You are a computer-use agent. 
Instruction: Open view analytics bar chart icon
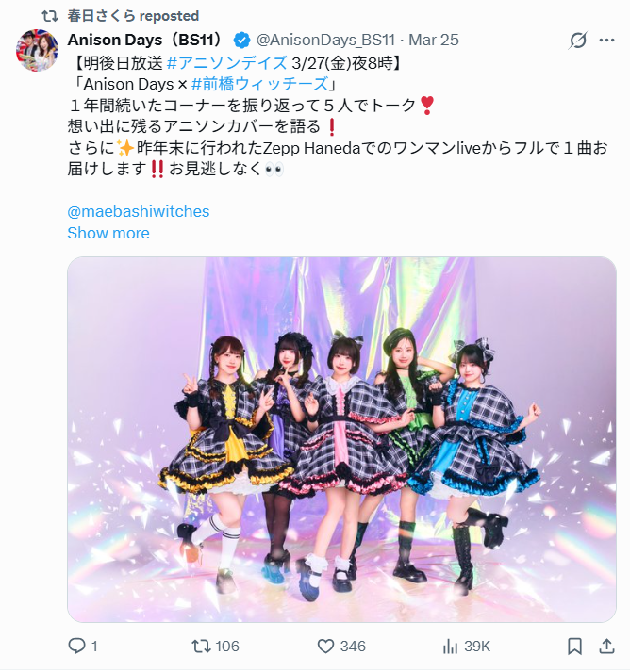[x=450, y=647]
